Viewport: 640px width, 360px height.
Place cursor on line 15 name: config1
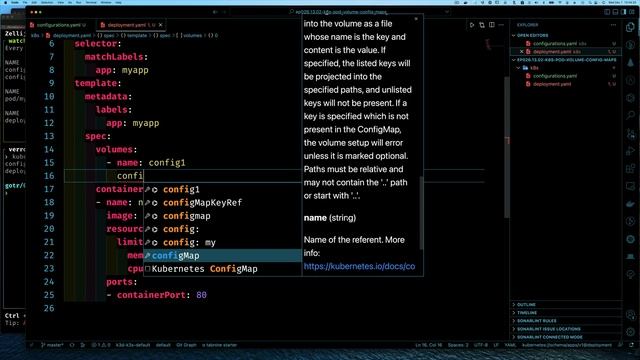(147, 163)
